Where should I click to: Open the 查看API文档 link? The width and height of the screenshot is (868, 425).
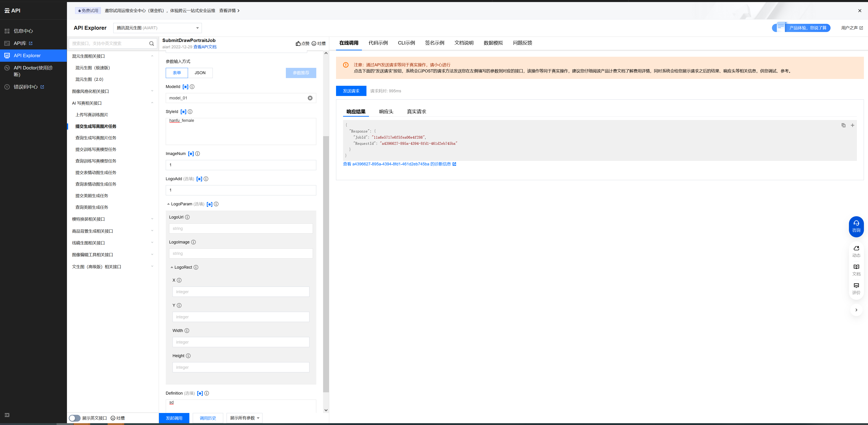coord(205,47)
